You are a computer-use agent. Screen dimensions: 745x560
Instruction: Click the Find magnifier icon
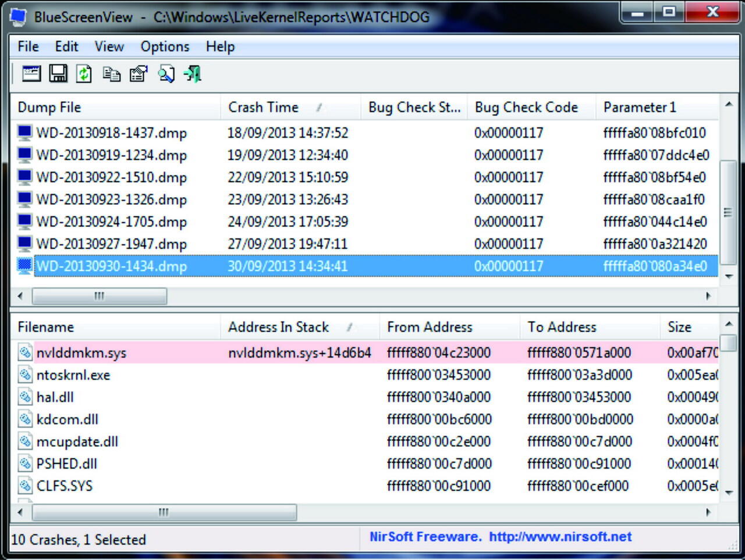[166, 74]
